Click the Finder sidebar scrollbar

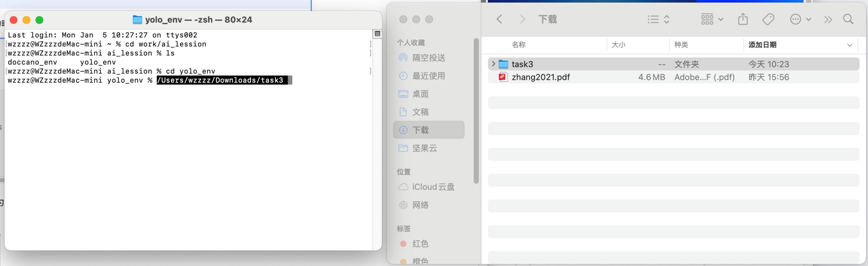point(476,110)
